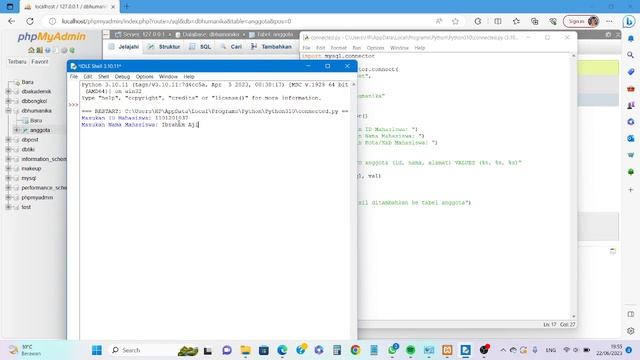Click the Favorit link in phpMyAdmin sidebar
640x360 pixels.
(40, 62)
